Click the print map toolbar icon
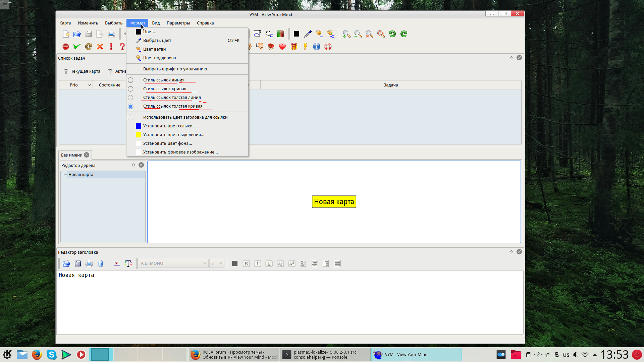The image size is (644, 362). [111, 34]
